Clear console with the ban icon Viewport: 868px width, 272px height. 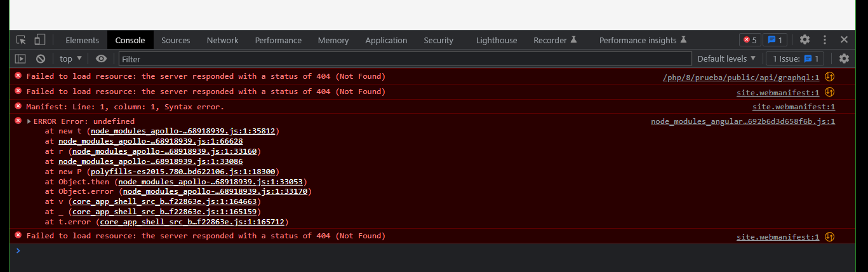point(41,58)
